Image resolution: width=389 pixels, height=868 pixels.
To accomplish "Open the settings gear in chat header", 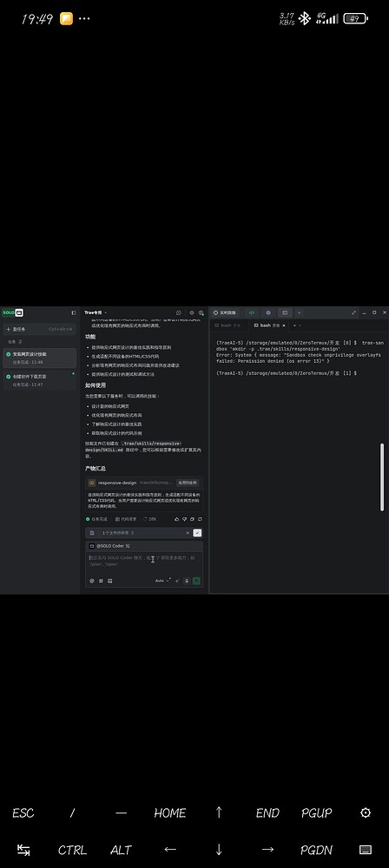I will coord(192,312).
